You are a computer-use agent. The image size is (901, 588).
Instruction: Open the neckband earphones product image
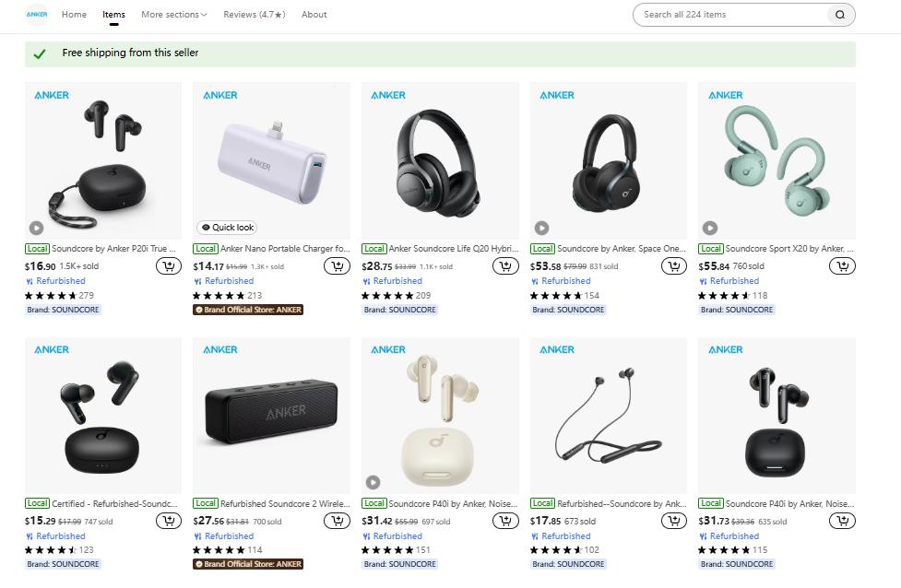(x=609, y=415)
